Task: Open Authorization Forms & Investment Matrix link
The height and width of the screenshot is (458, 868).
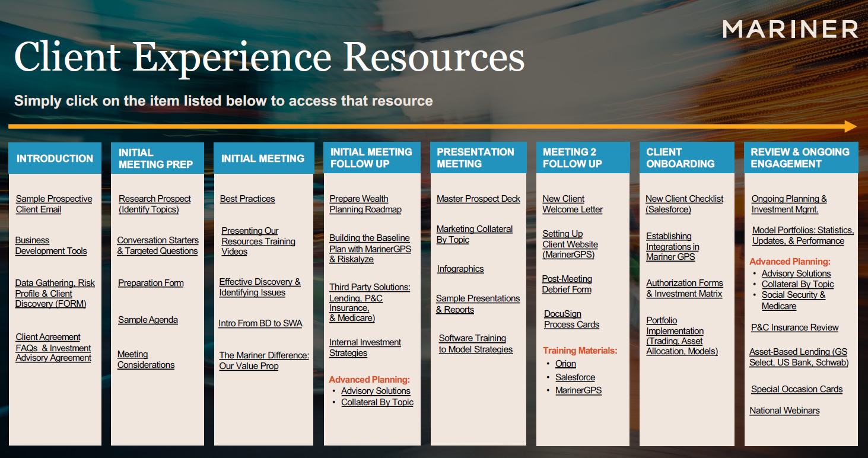Action: click(685, 288)
